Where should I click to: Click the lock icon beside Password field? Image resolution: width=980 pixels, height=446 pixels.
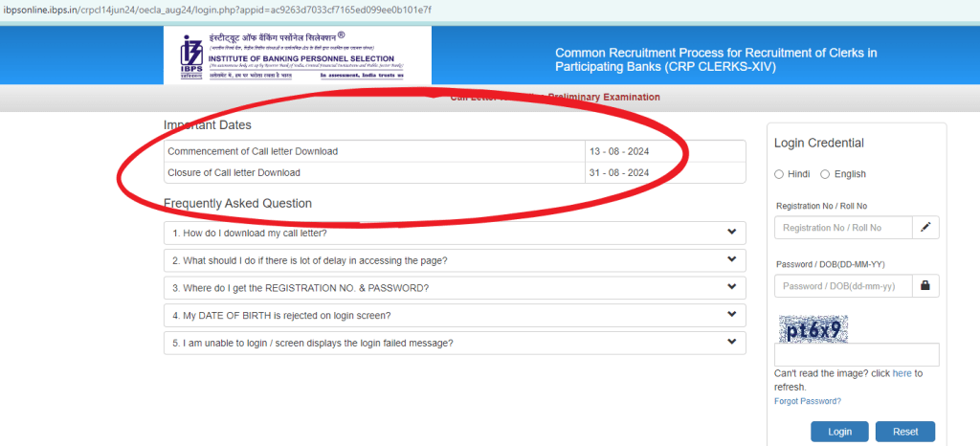pos(925,285)
